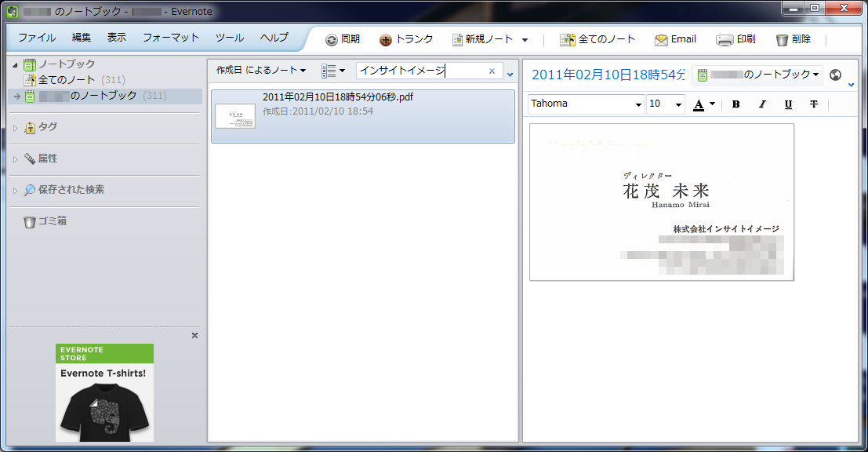Toggle bold formatting
Viewport: 868px width, 452px height.
(x=735, y=104)
